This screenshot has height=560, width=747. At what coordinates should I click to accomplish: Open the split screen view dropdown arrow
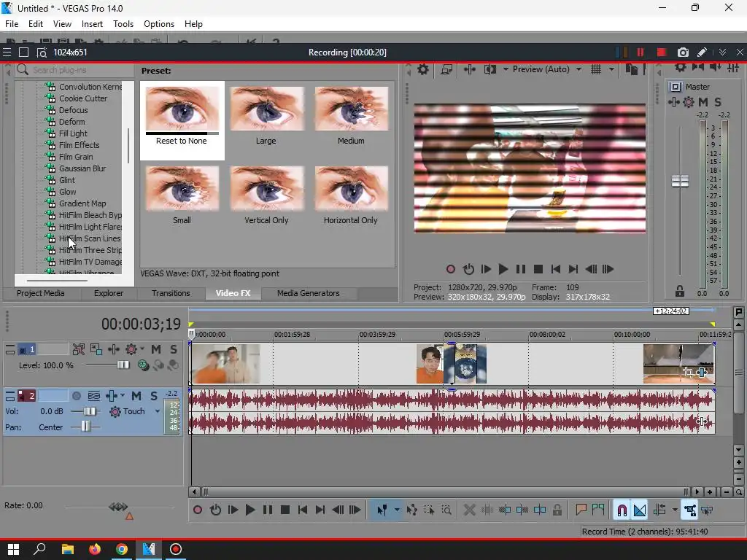pos(506,69)
